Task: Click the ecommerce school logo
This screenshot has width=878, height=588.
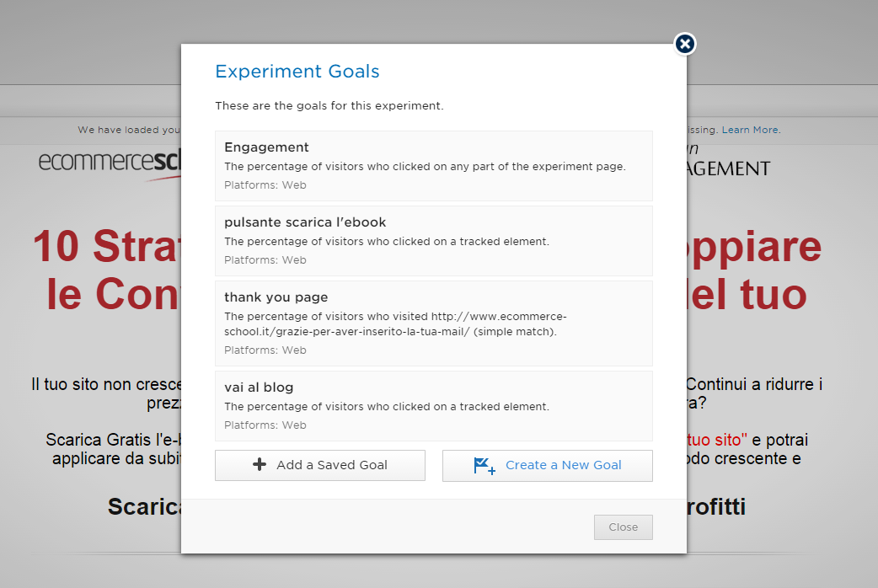Action: click(110, 162)
